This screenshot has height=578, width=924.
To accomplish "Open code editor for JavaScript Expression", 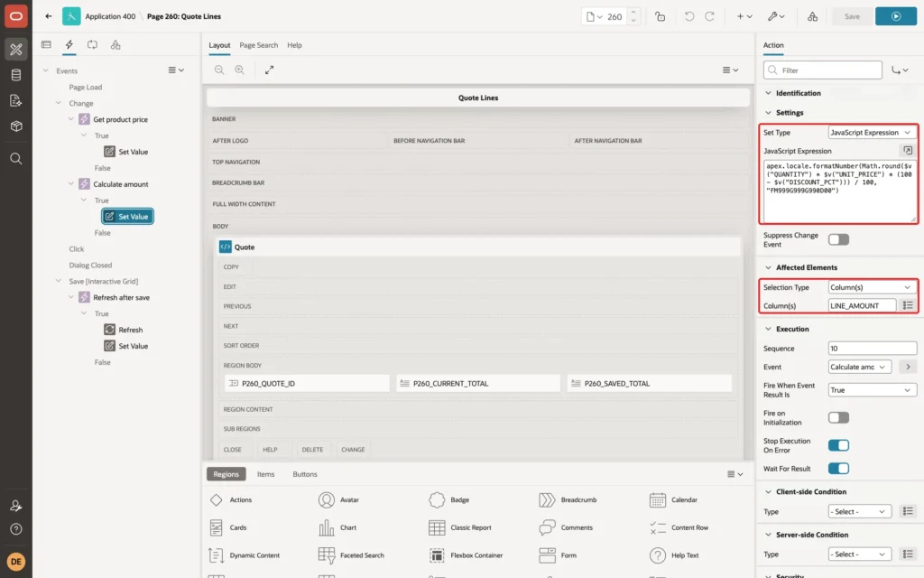I will coord(908,151).
